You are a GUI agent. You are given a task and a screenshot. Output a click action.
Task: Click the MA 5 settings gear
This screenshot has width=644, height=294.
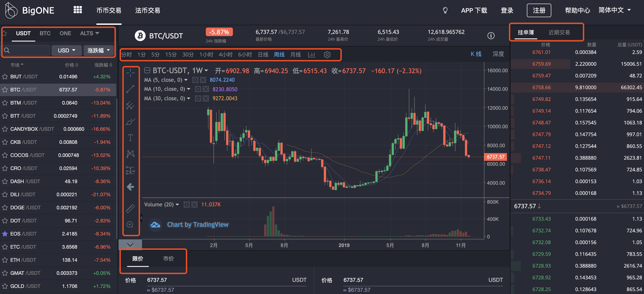(x=195, y=80)
